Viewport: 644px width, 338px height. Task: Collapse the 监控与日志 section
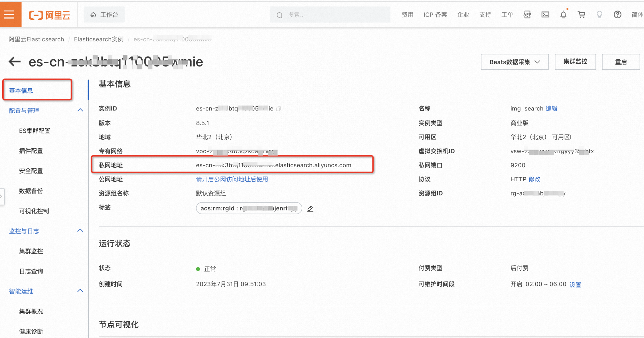[80, 230]
